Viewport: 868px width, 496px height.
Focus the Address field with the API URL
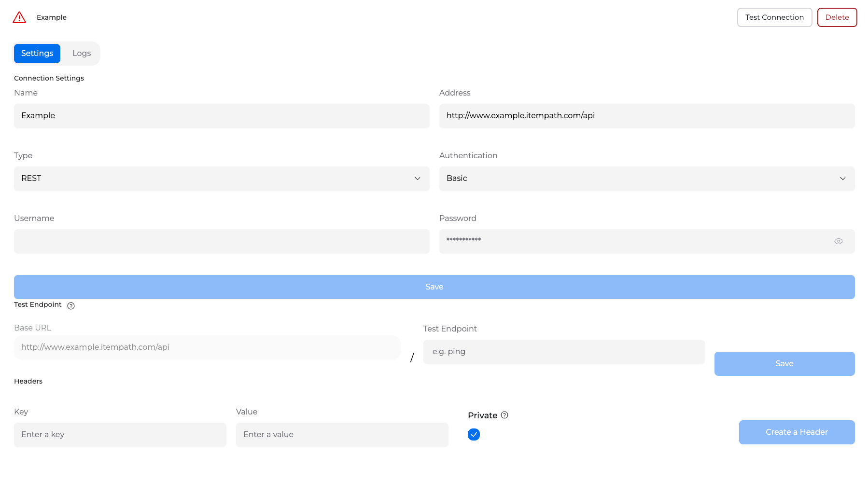coord(647,116)
